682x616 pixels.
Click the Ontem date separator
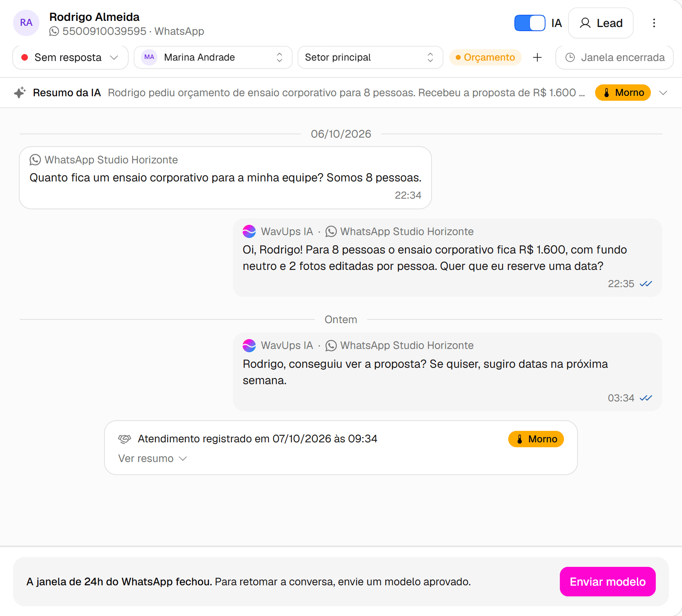pyautogui.click(x=341, y=319)
